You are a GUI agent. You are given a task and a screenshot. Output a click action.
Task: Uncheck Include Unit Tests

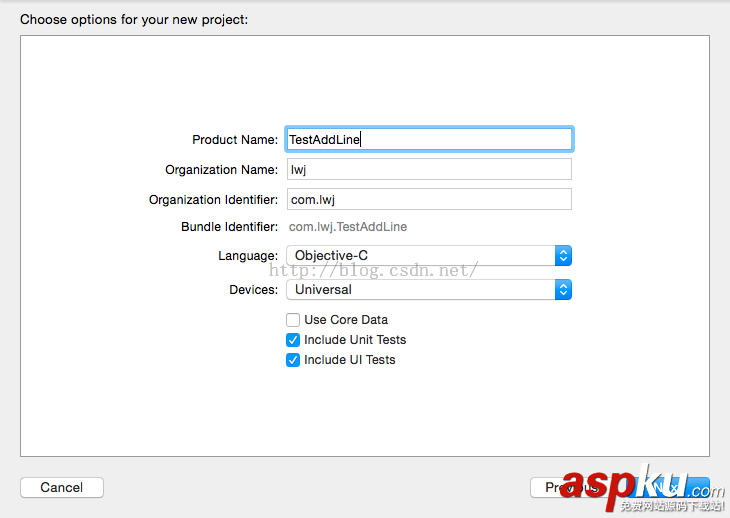(x=293, y=340)
